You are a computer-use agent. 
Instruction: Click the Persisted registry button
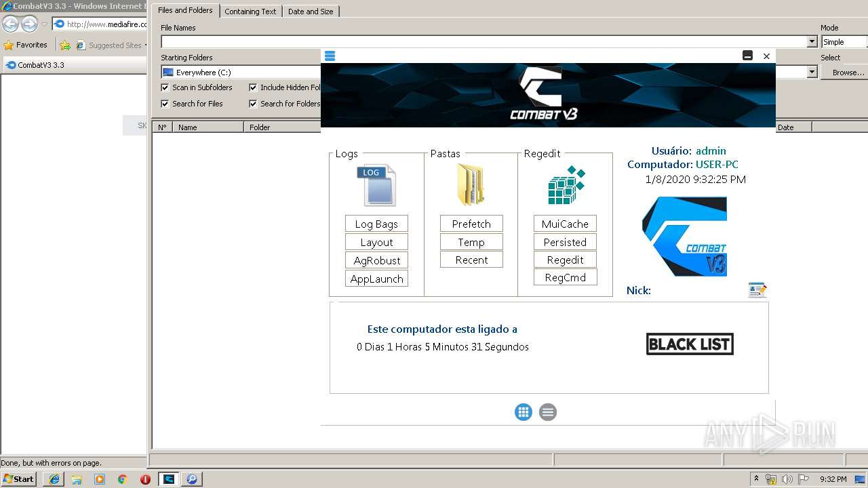[565, 242]
